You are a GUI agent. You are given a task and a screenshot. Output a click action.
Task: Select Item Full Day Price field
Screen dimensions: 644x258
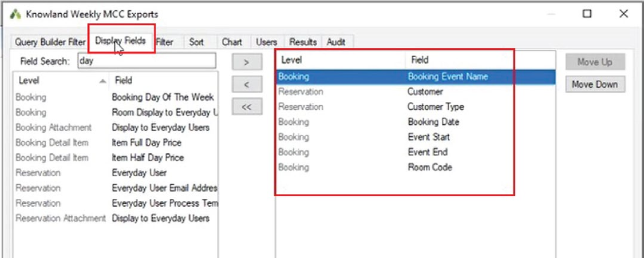click(116, 143)
